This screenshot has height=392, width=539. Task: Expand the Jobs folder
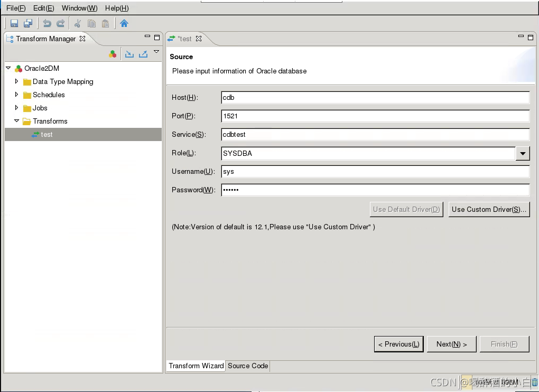pos(16,108)
